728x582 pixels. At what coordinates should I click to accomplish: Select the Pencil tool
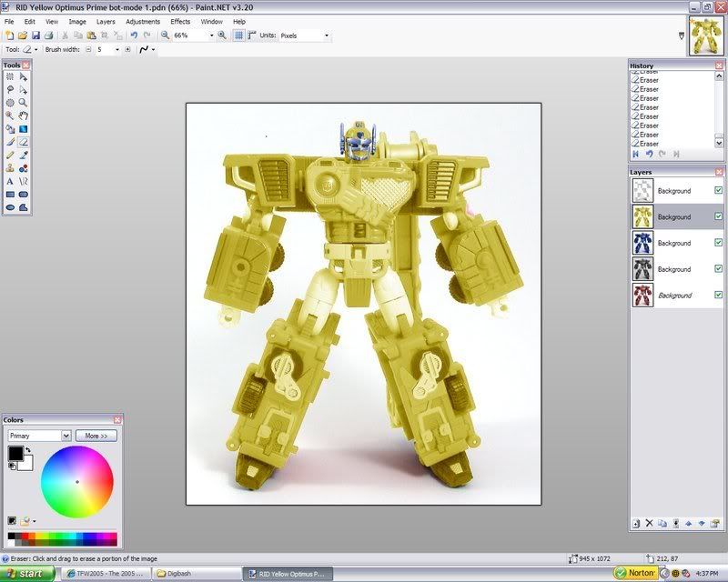(x=10, y=155)
